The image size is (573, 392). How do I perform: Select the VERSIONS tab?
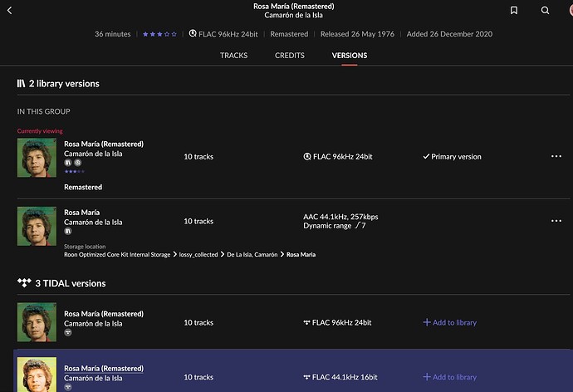[349, 56]
